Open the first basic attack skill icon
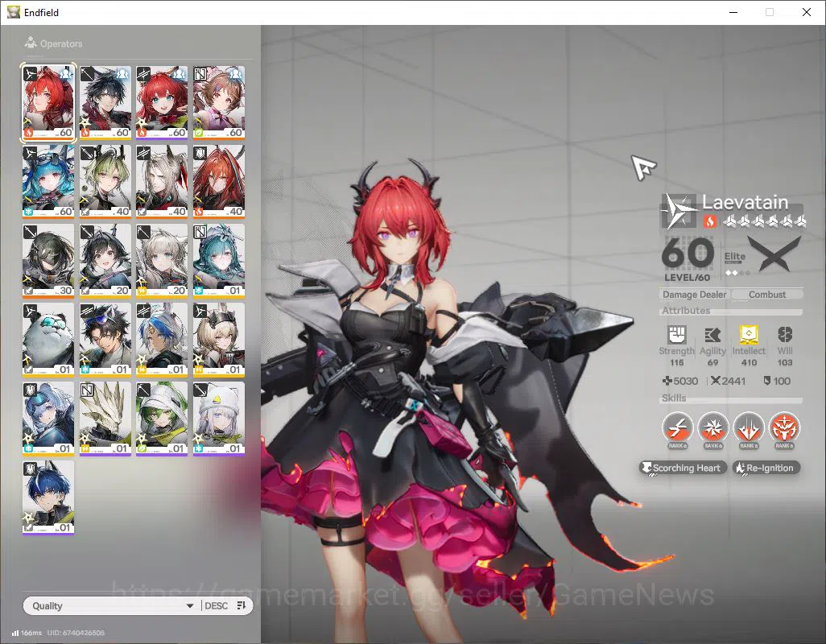 point(677,427)
